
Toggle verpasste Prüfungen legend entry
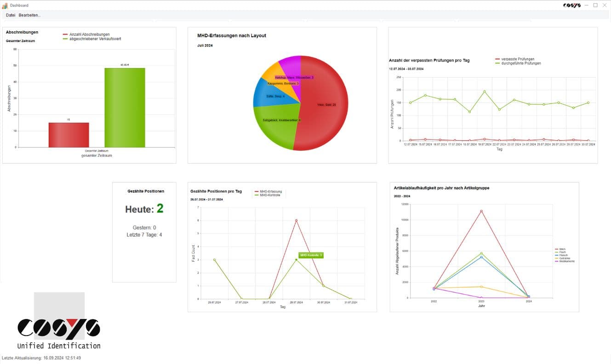[514, 59]
